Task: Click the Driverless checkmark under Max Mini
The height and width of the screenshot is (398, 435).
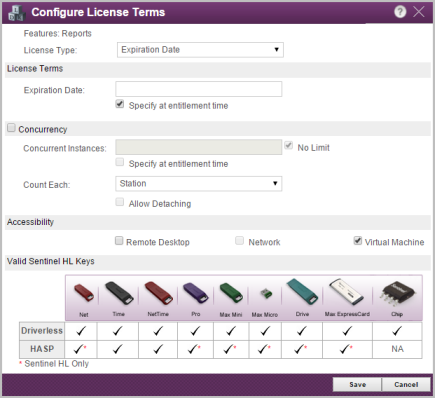Action: (x=231, y=331)
